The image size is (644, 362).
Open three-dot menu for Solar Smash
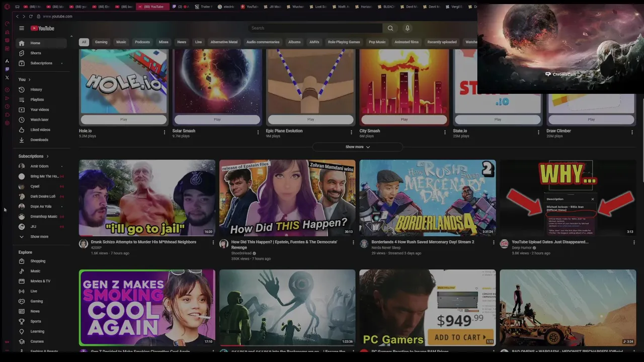click(258, 132)
